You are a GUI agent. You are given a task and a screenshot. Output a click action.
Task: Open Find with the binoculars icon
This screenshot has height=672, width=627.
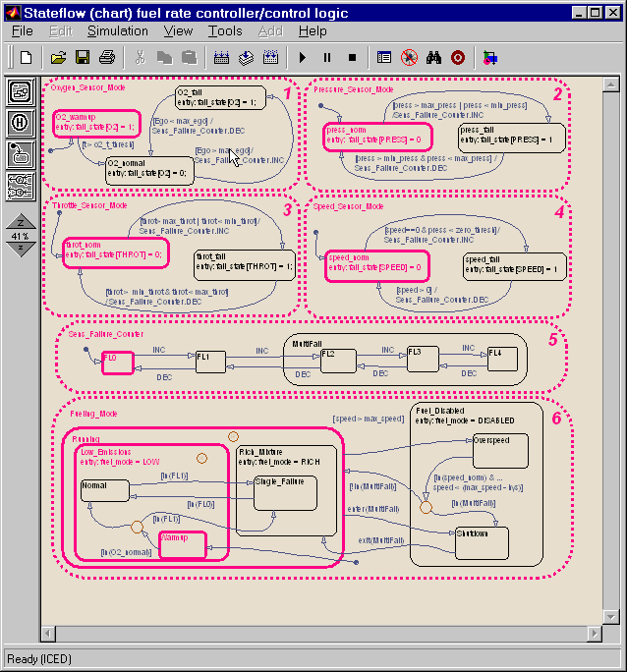433,57
